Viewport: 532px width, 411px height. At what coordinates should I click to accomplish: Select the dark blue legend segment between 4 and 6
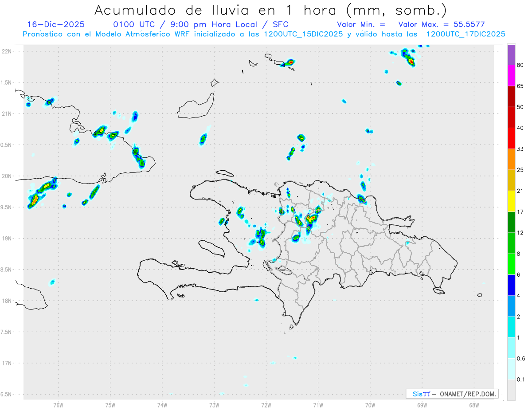(x=511, y=285)
